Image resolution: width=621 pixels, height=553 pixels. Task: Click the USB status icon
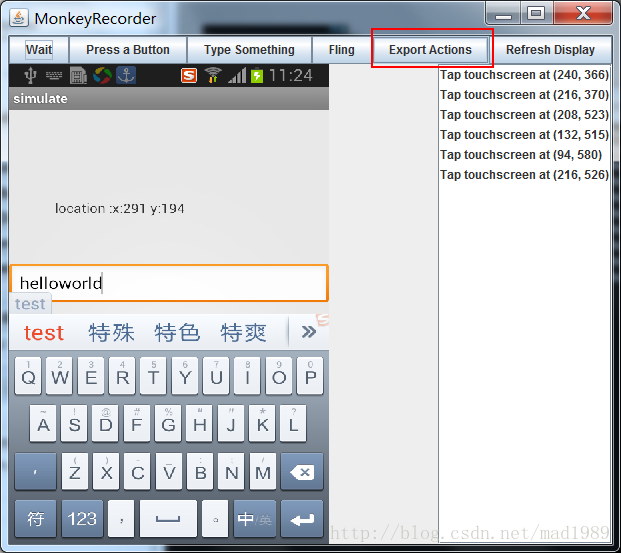(x=30, y=75)
